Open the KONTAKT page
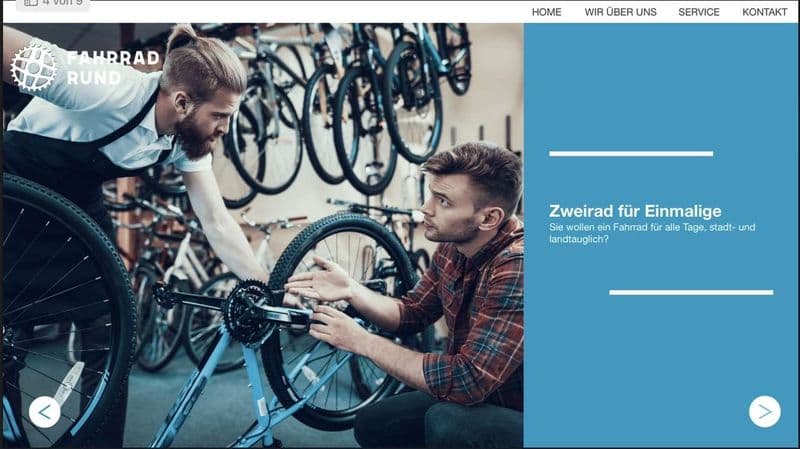The image size is (800, 449). click(764, 12)
